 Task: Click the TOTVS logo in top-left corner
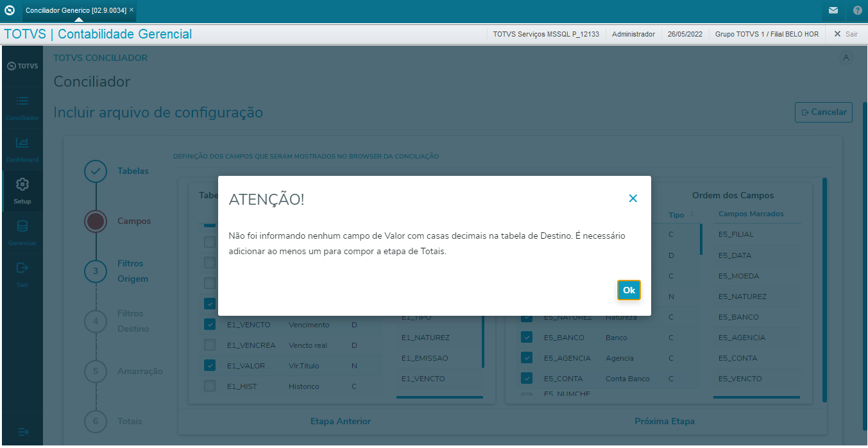10,10
